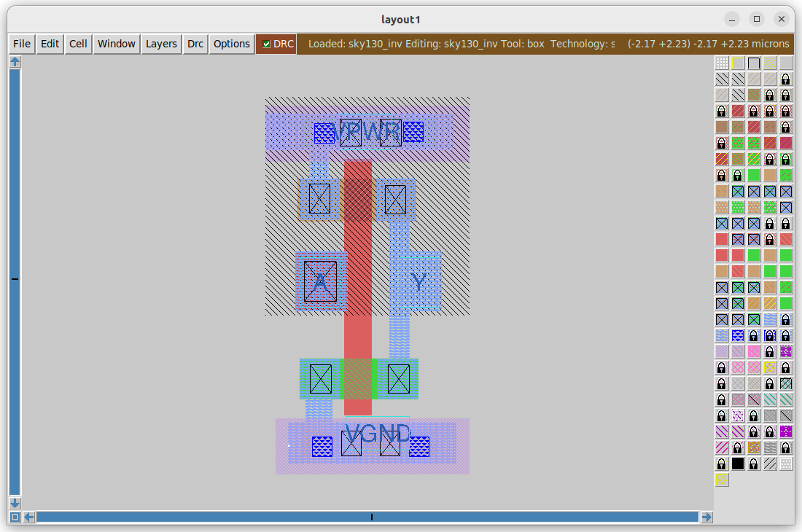This screenshot has width=802, height=532.
Task: Open the Cell menu
Action: coord(78,44)
